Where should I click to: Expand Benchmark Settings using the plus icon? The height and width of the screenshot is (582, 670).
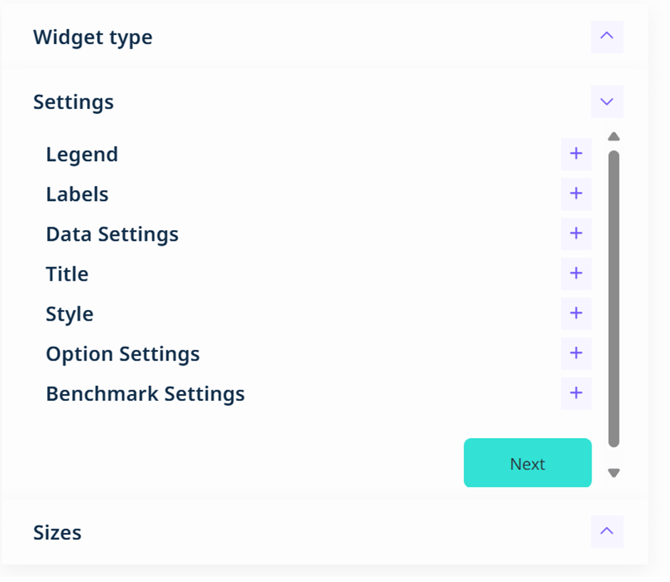(x=576, y=394)
